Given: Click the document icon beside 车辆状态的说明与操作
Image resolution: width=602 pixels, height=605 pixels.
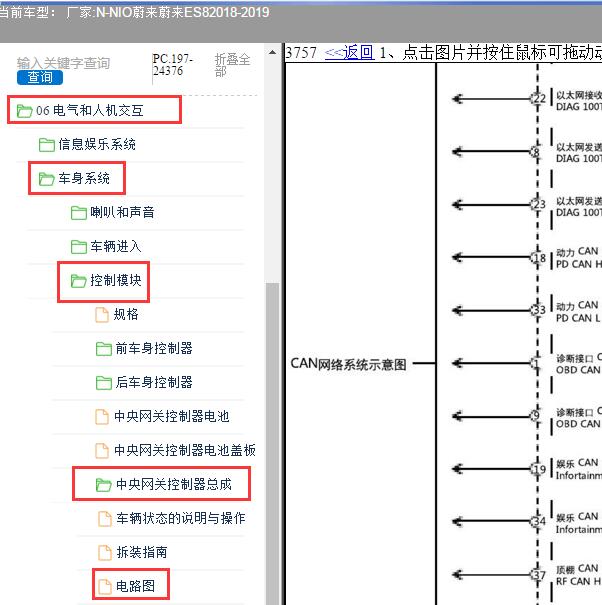Looking at the screenshot, I should [105, 519].
